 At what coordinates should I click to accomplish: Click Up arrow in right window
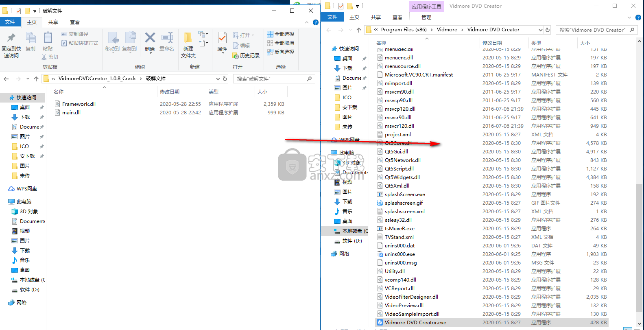358,30
